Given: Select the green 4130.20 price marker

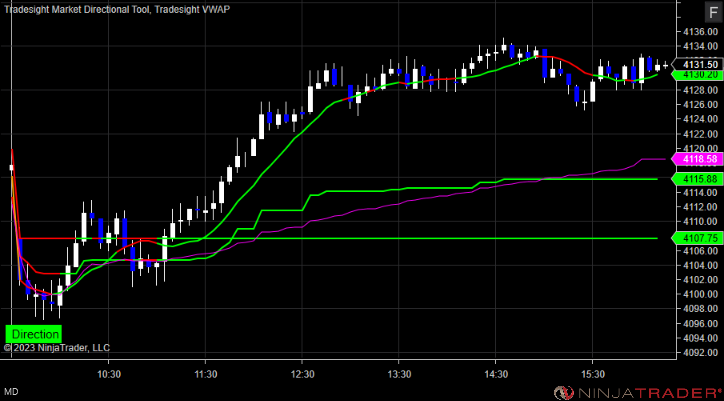Looking at the screenshot, I should pos(697,74).
